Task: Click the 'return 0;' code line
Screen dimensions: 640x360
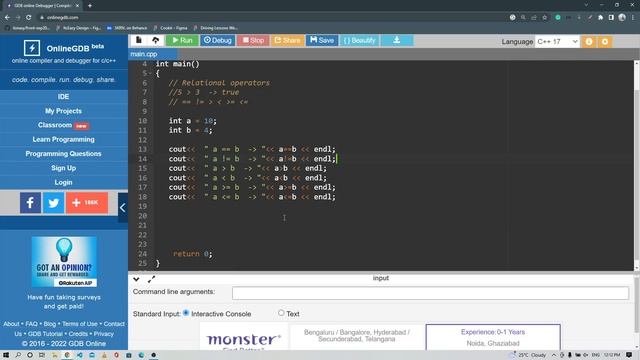Action: (193, 253)
